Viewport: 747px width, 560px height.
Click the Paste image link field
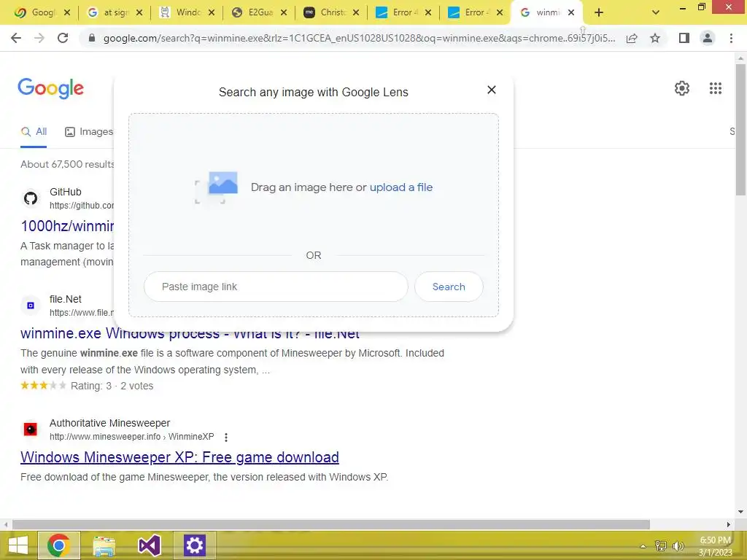point(276,287)
